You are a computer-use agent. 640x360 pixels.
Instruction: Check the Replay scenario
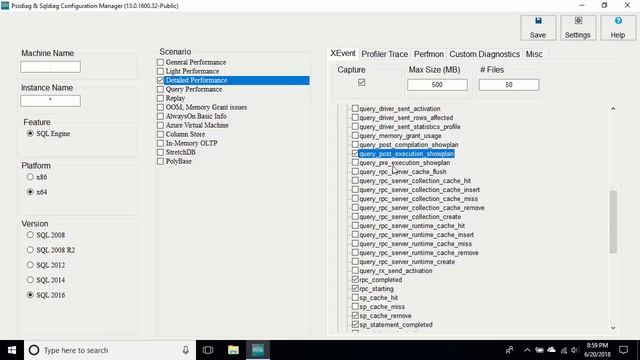coord(160,98)
